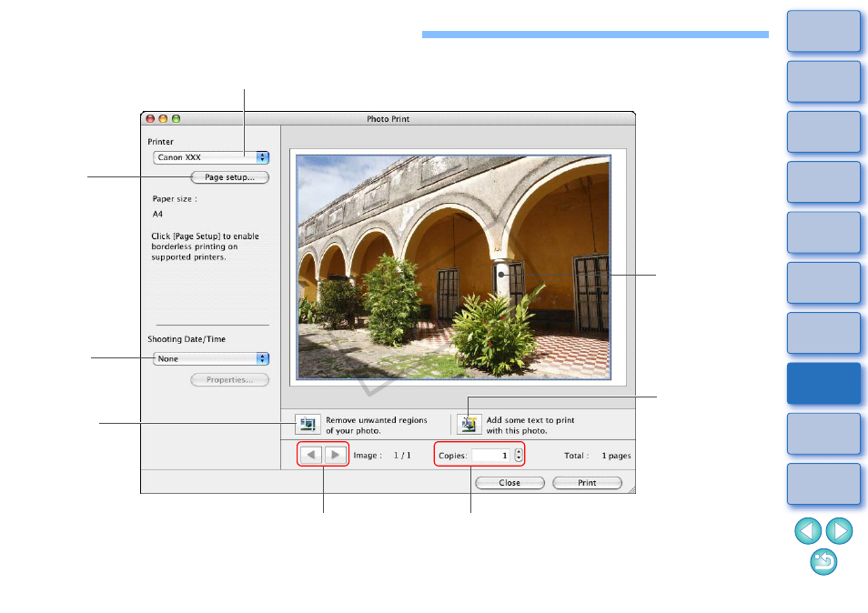
Task: Click the disabled Properties... button
Action: click(229, 380)
